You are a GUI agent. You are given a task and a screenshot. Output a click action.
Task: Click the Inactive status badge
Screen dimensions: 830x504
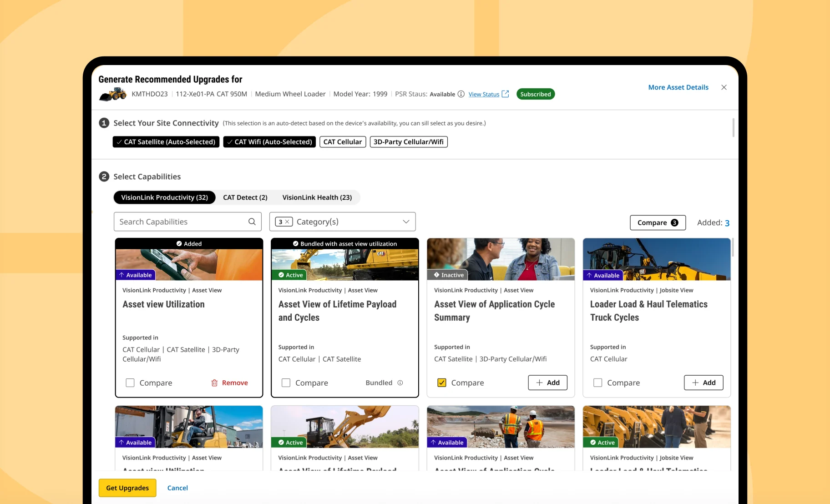(x=449, y=275)
